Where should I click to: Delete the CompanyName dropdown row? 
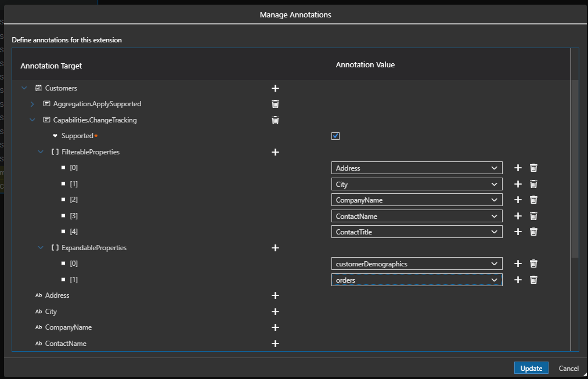point(533,200)
